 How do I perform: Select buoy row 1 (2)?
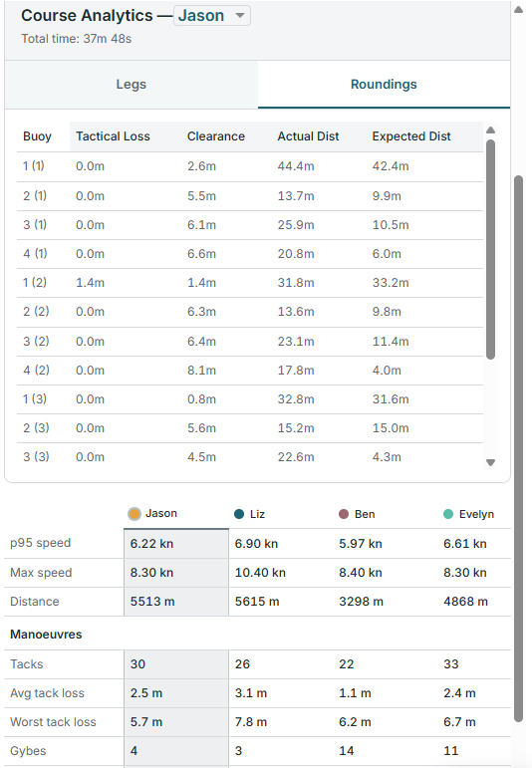(x=250, y=283)
